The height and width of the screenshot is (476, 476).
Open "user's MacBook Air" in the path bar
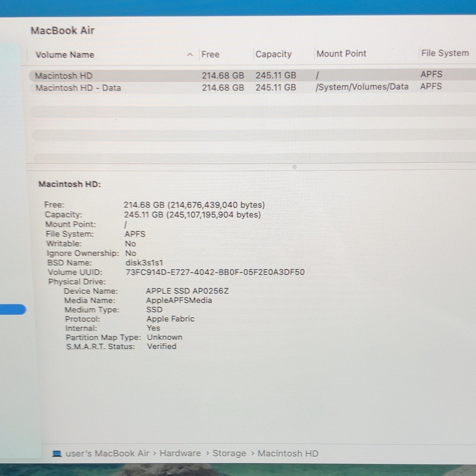(107, 453)
